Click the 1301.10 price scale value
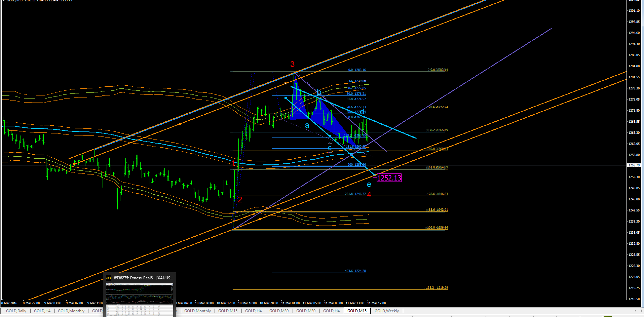 tap(634, 11)
